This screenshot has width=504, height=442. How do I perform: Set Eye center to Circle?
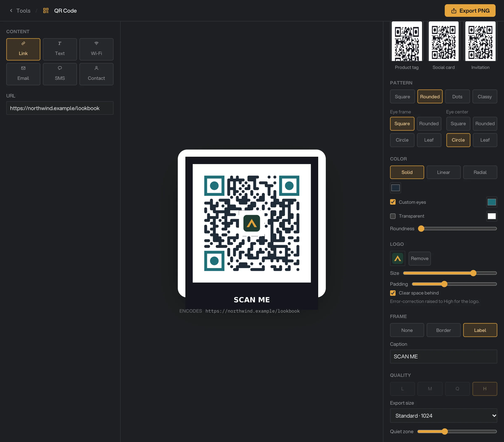(458, 140)
